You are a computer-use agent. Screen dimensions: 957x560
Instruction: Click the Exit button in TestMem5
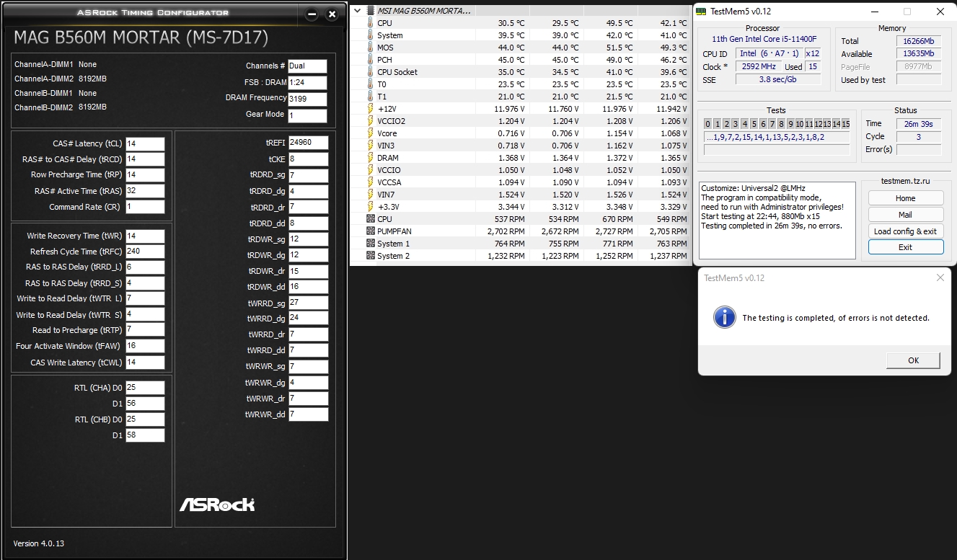[905, 247]
